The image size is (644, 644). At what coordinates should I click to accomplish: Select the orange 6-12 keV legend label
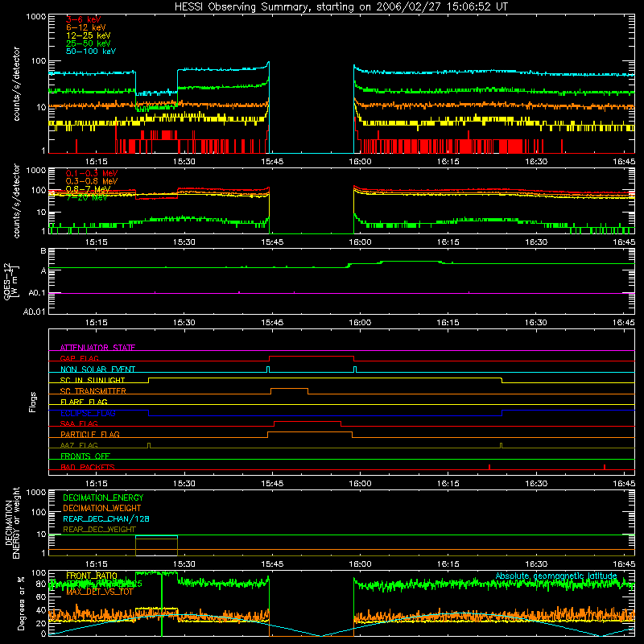[85, 27]
